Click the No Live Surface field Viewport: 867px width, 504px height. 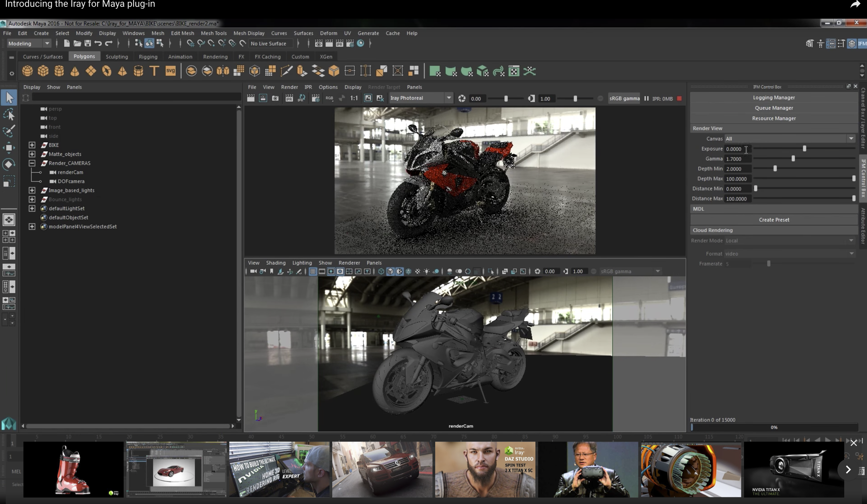click(x=270, y=43)
